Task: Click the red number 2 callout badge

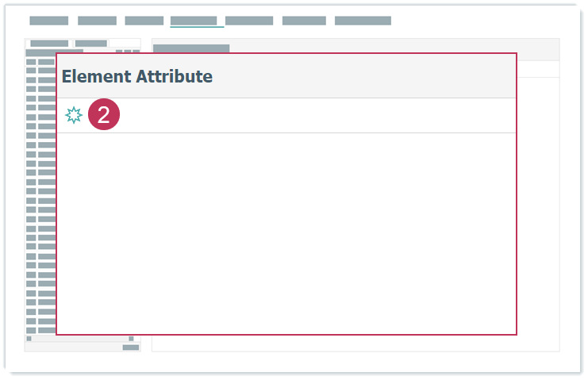Action: pos(103,115)
